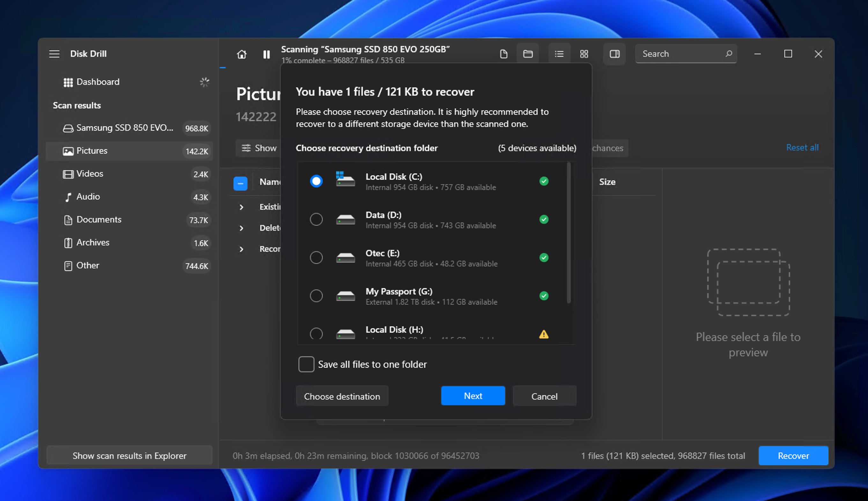Toggle the preview panel icon
The image size is (868, 501).
[x=614, y=54]
